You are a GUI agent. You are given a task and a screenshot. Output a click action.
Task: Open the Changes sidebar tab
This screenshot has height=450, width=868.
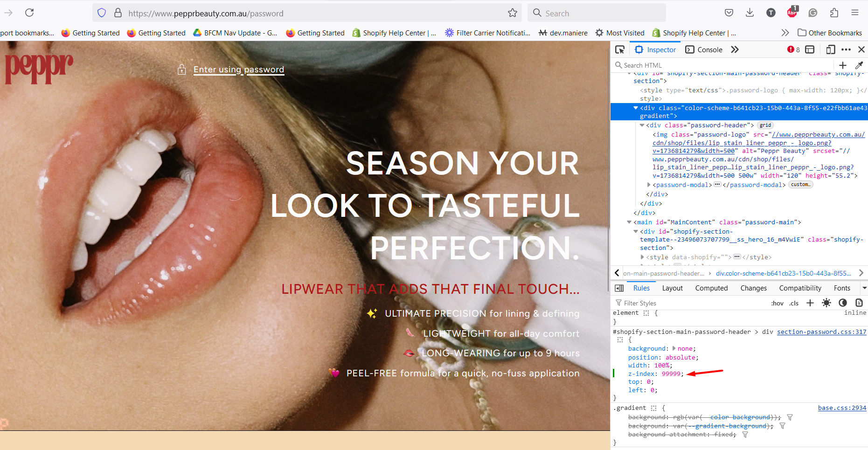click(753, 288)
